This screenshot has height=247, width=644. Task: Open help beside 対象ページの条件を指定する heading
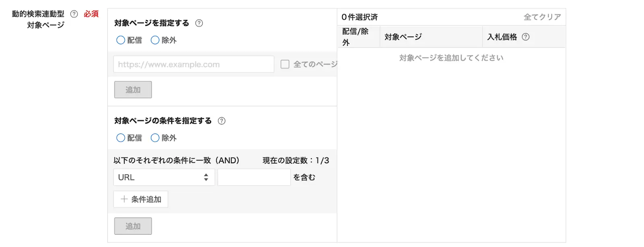pos(221,120)
